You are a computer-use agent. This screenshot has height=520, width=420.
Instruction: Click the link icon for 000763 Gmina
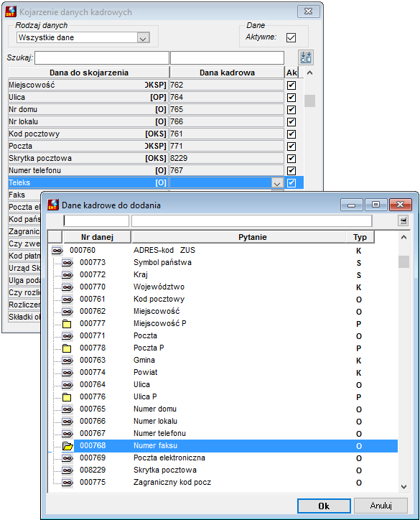(x=67, y=360)
